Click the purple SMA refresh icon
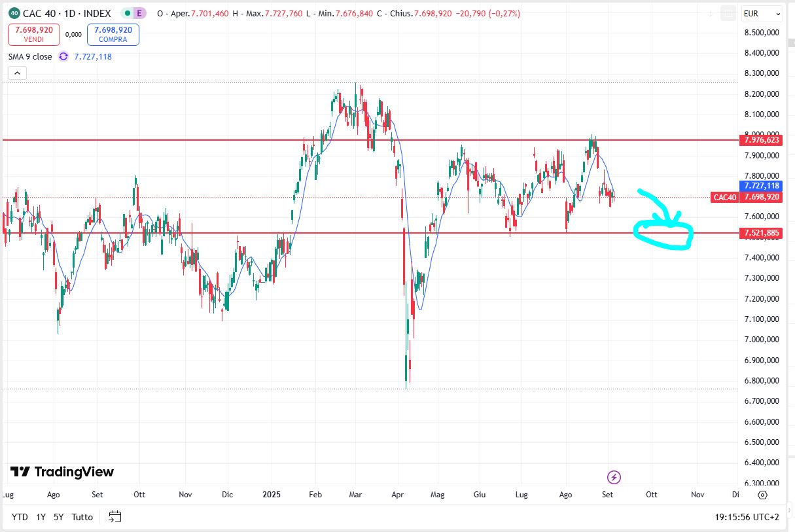The width and height of the screenshot is (795, 532). pos(63,56)
